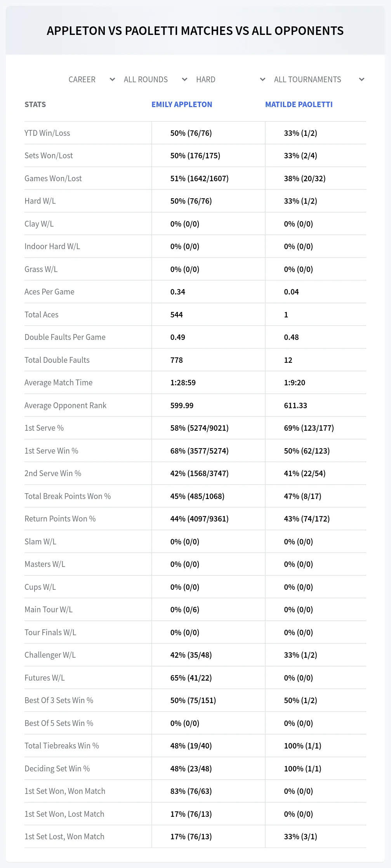Open Emily Appleton player link

pyautogui.click(x=182, y=104)
